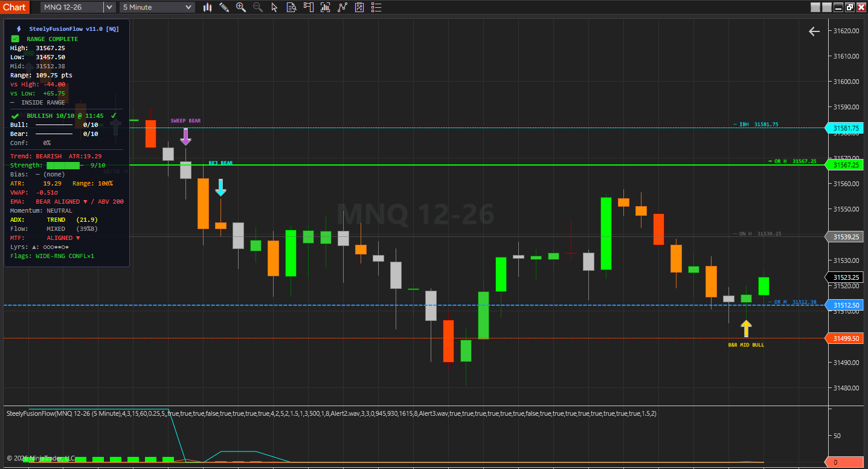The width and height of the screenshot is (868, 469).
Task: Click the INSIDE RANGE status text
Action: (43, 102)
